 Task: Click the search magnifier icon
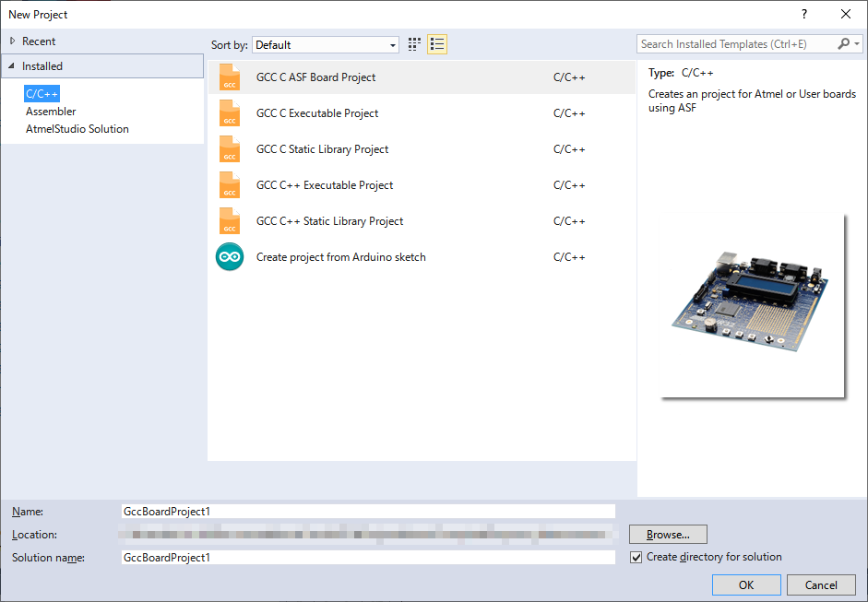click(844, 43)
